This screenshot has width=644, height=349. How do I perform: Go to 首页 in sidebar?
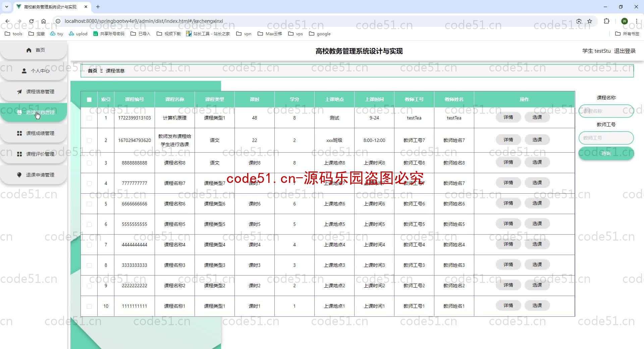(34, 50)
